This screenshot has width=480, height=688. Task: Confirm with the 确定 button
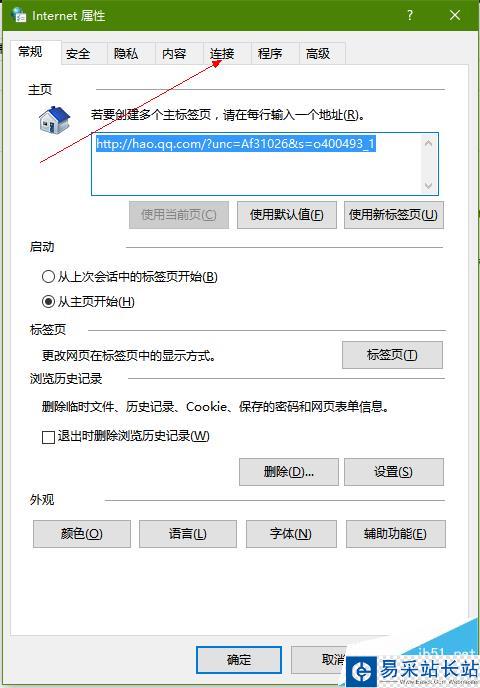[x=239, y=659]
